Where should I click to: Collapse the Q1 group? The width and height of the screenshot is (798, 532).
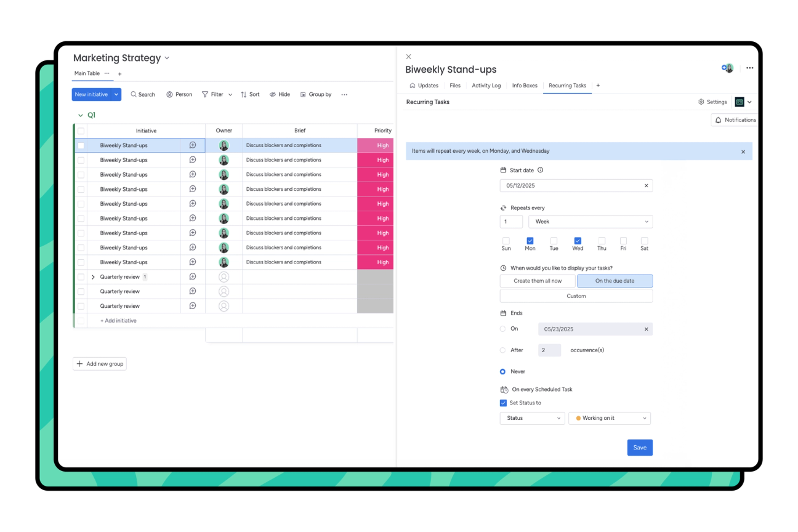point(80,115)
